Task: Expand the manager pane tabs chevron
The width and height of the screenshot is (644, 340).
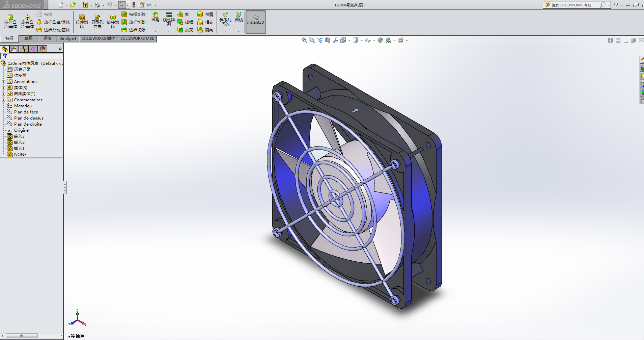Action: 60,49
